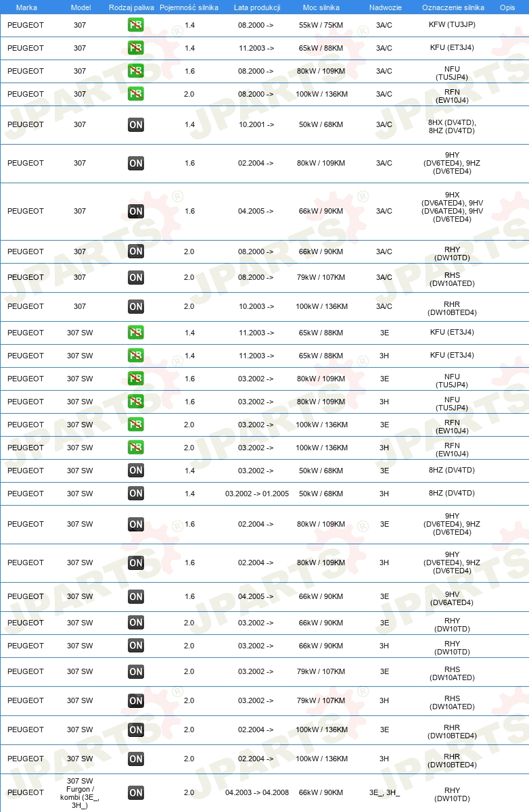Click the Moc silnika column header
This screenshot has height=812, width=529.
(x=321, y=7)
